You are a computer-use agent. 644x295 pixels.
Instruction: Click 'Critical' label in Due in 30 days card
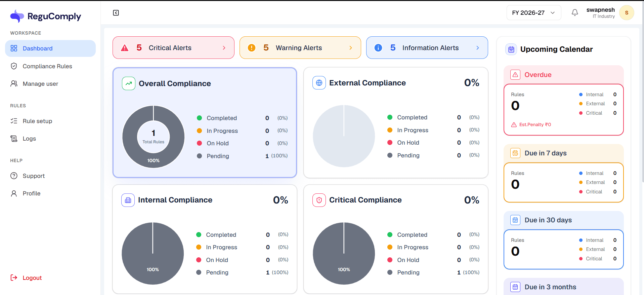[x=594, y=259]
